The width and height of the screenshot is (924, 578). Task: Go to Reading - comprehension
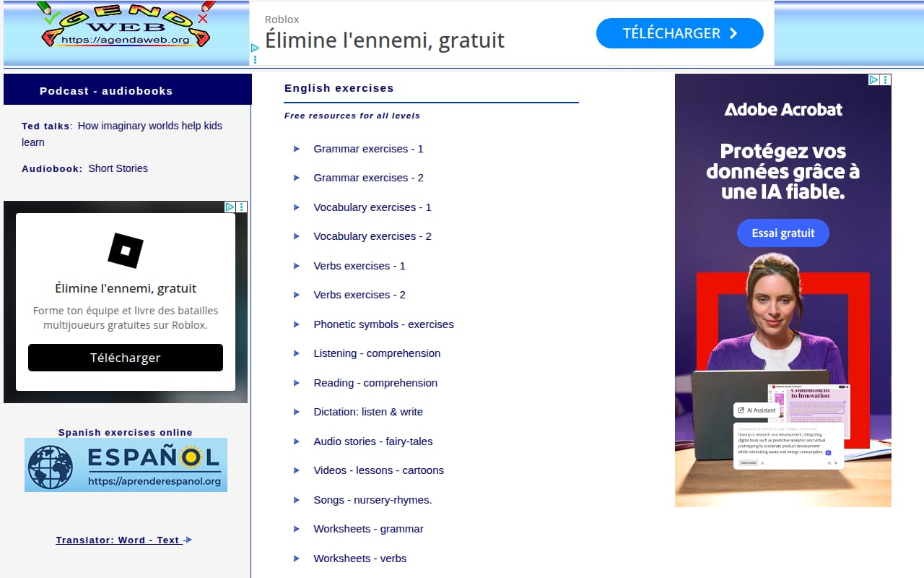(x=375, y=383)
